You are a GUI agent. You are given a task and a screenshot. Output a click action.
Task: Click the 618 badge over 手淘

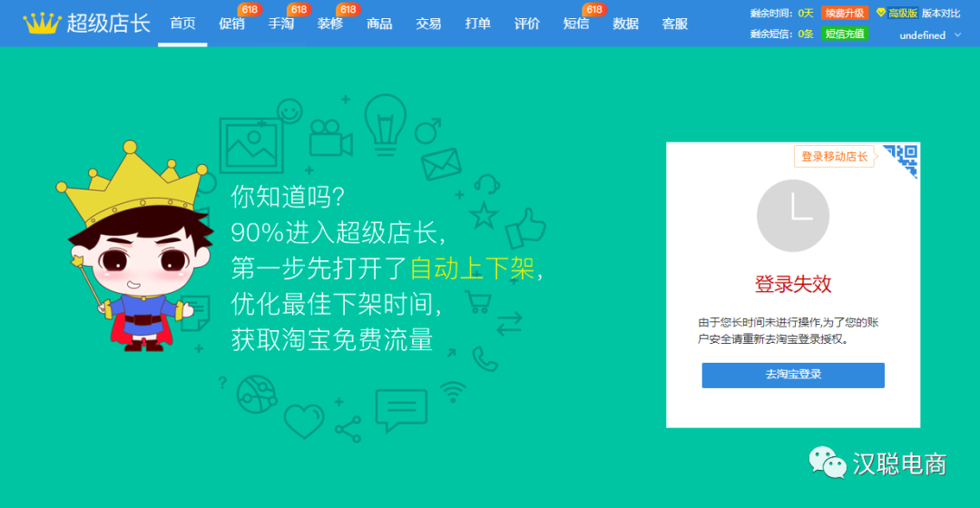click(x=299, y=9)
